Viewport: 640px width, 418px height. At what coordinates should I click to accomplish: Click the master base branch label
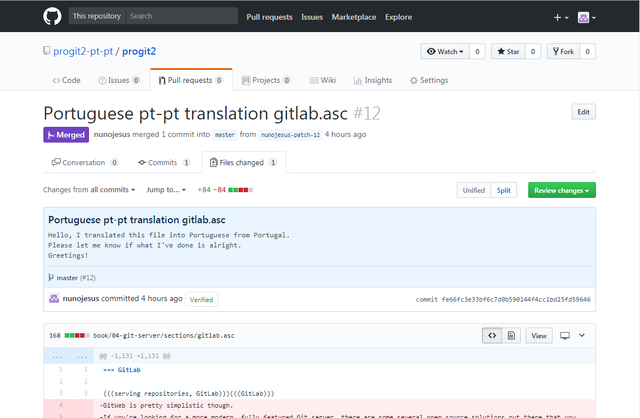(224, 135)
